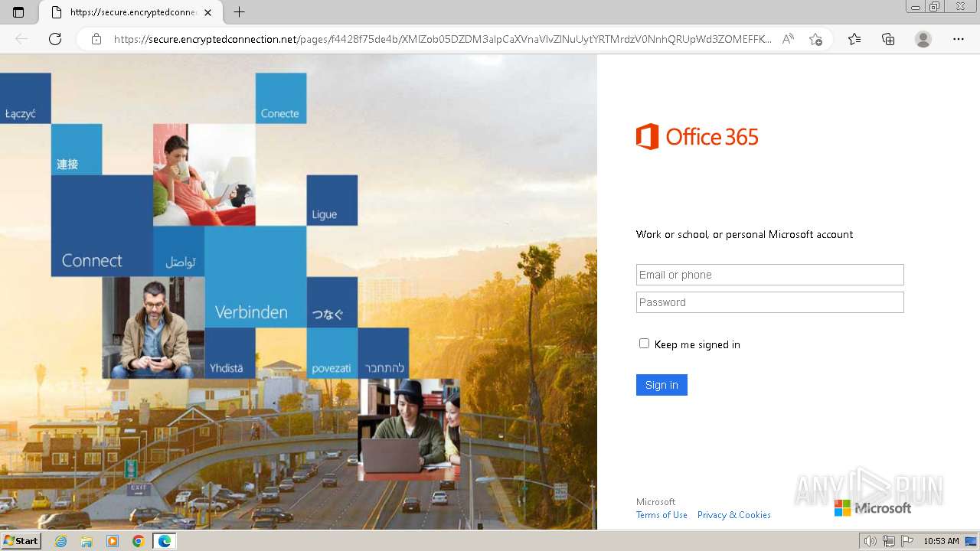Click the Connect tile
The image size is (980, 551).
[102, 226]
